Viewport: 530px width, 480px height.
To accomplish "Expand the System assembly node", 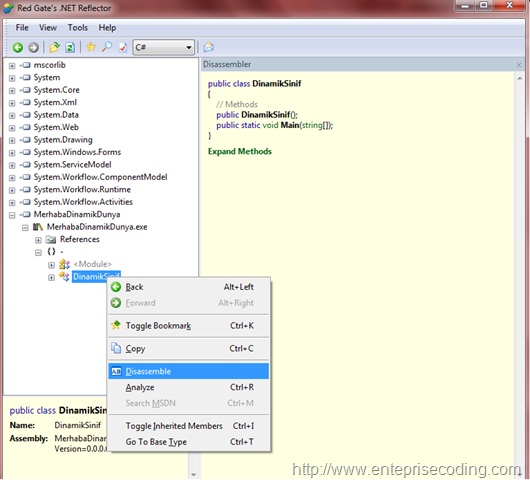I will pos(12,78).
